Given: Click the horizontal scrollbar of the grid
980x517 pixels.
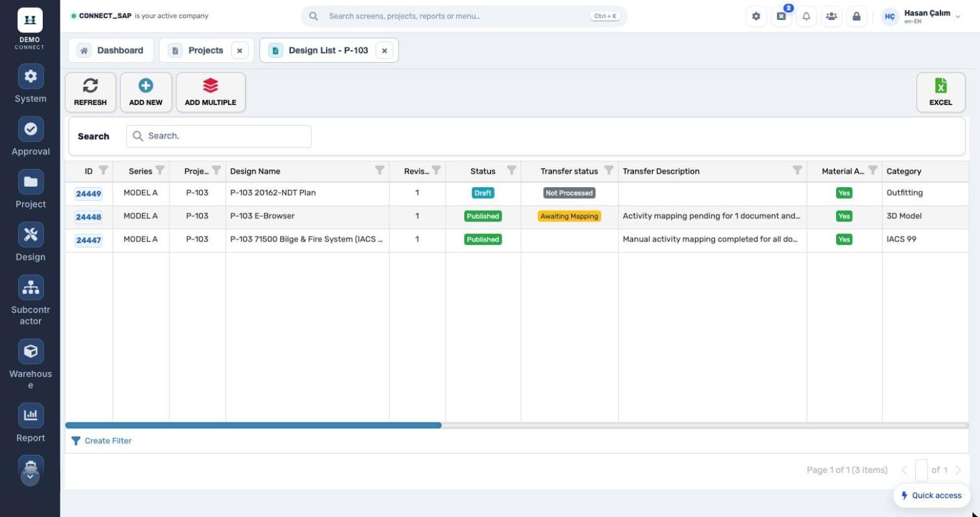Looking at the screenshot, I should pos(253,426).
